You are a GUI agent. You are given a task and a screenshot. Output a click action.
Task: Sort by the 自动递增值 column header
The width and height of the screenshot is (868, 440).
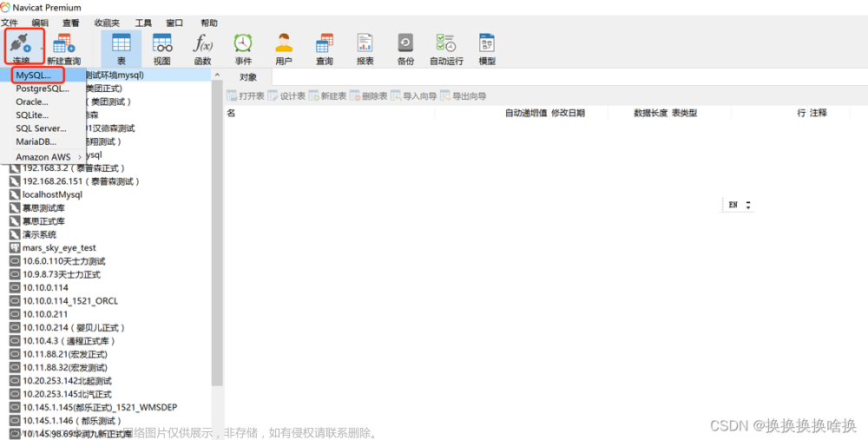click(525, 113)
